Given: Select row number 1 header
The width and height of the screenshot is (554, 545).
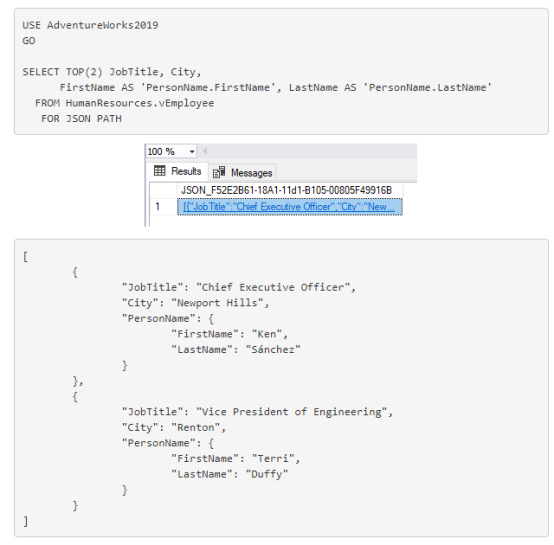Looking at the screenshot, I should [x=164, y=206].
